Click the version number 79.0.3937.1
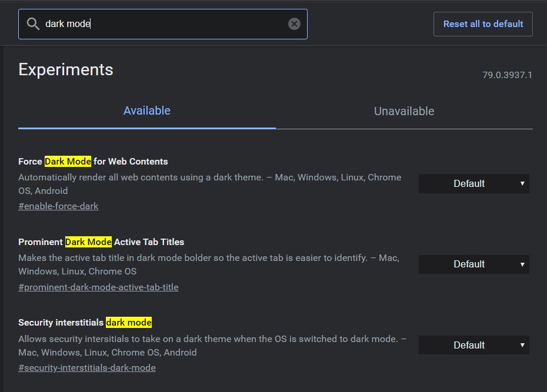547x392 pixels. [x=507, y=75]
